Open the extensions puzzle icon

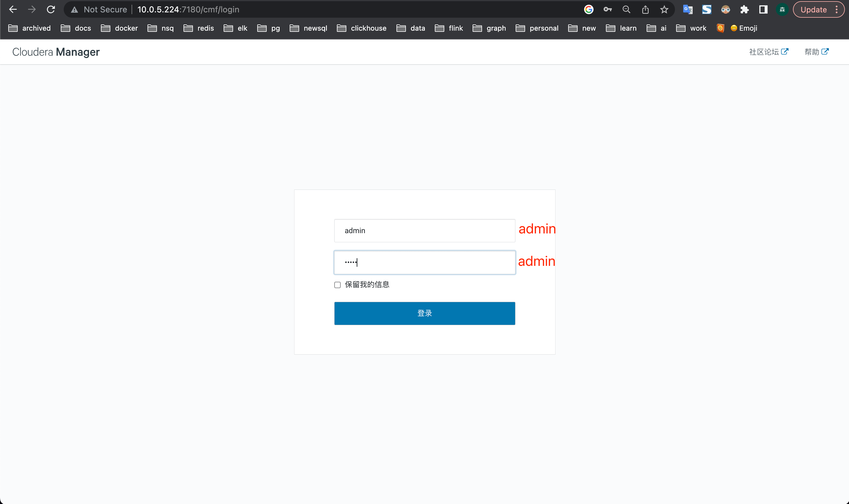coord(744,9)
